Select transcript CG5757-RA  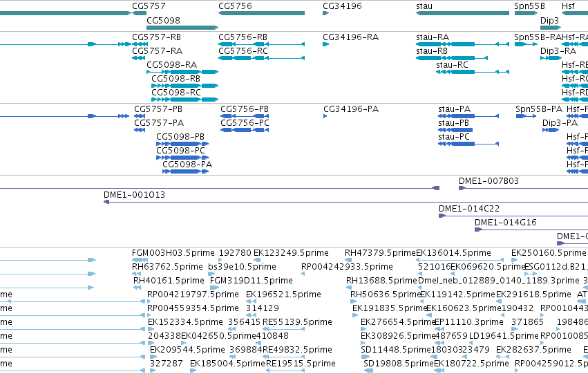point(157,51)
